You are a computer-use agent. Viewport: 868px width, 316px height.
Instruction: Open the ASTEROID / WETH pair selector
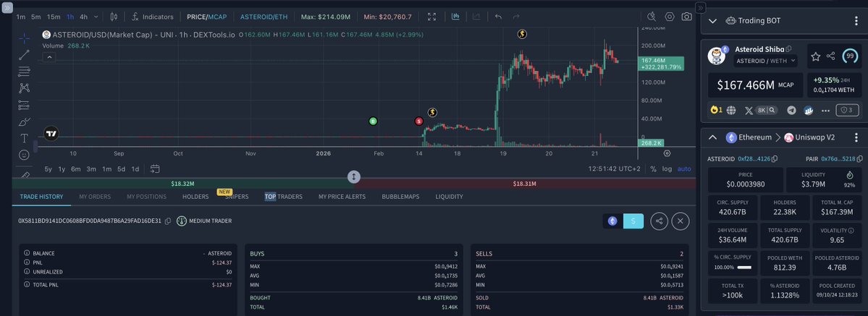point(766,60)
